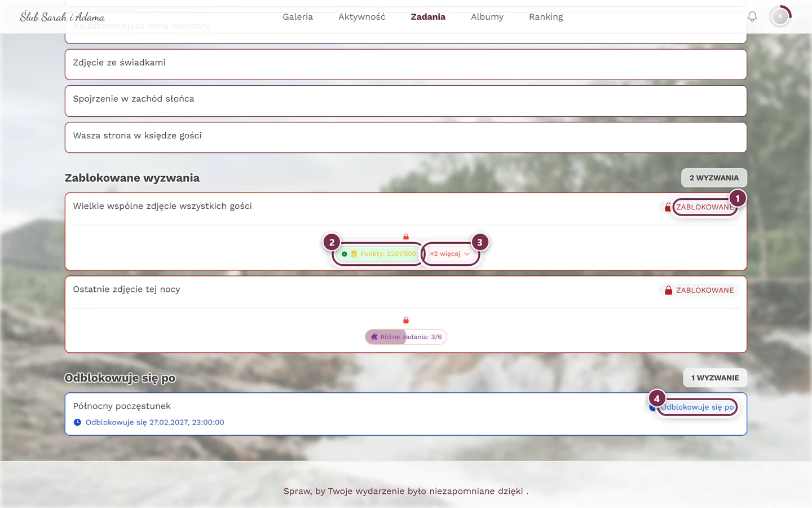
Task: Click the 2 WYZWANIA count badge
Action: click(714, 178)
